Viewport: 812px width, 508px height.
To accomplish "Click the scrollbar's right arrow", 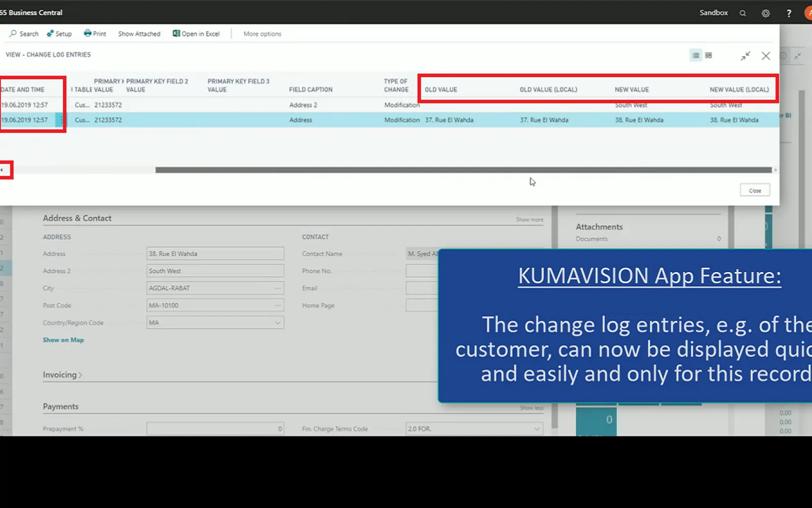I will coord(775,170).
